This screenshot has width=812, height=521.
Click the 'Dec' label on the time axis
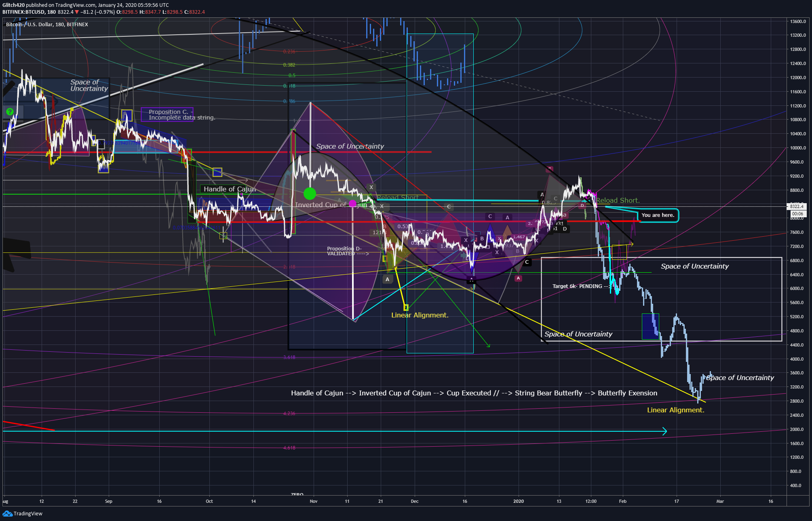click(415, 501)
